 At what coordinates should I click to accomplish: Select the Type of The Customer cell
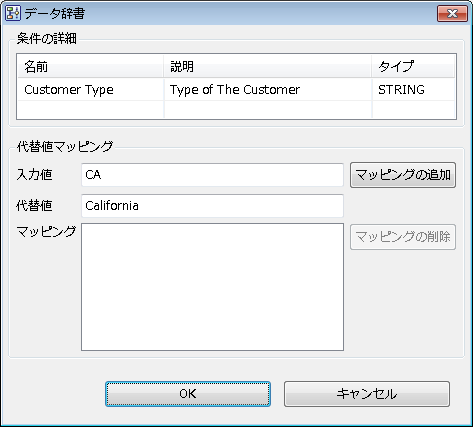coord(268,89)
